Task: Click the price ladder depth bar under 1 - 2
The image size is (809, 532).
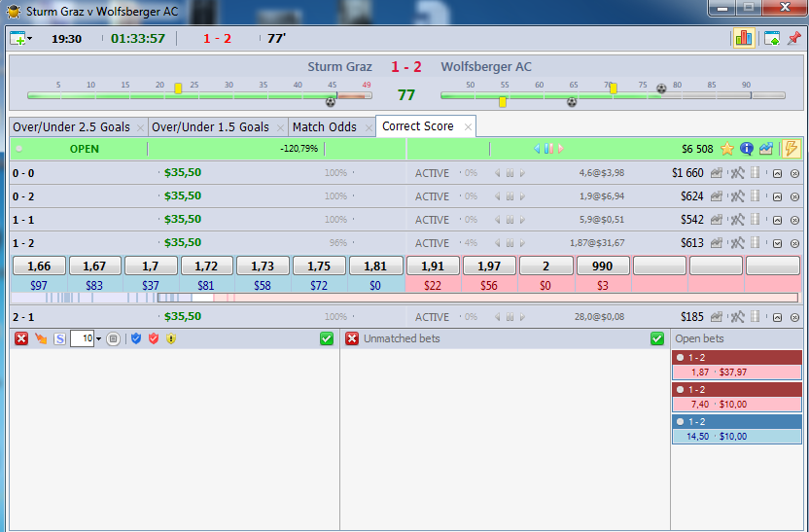Action: tap(404, 298)
